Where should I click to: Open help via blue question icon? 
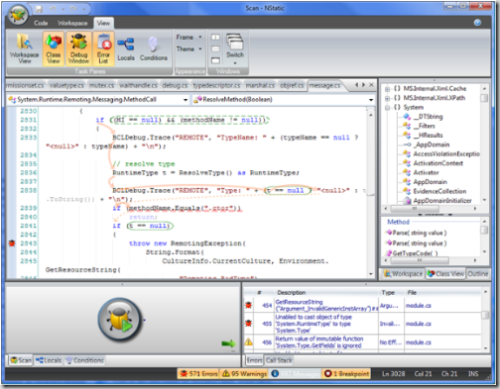click(x=477, y=23)
